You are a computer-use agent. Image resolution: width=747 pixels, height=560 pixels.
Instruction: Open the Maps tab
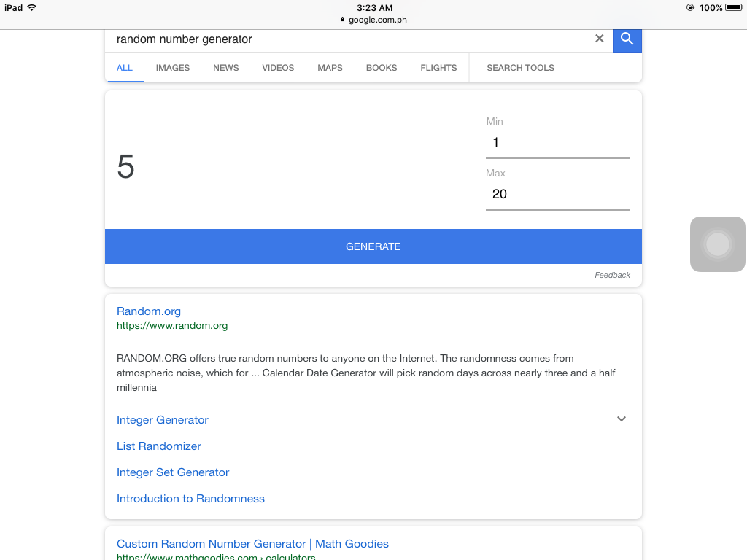[x=330, y=68]
